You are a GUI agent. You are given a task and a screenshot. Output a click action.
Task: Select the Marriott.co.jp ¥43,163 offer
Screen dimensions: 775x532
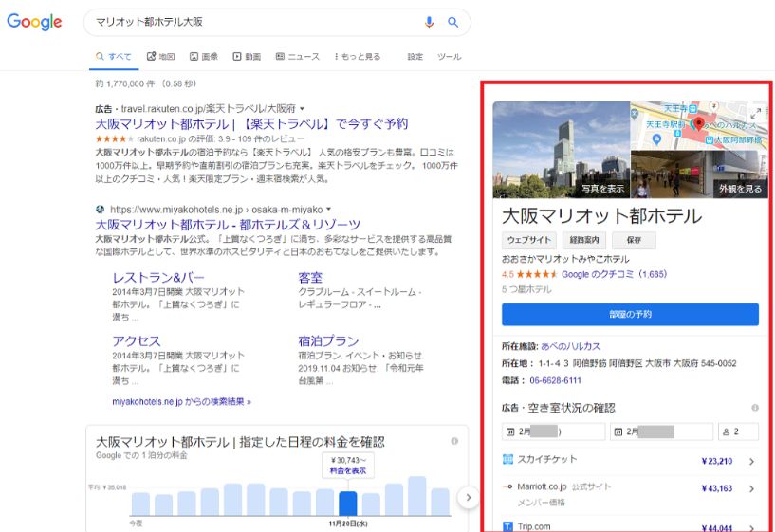click(630, 493)
